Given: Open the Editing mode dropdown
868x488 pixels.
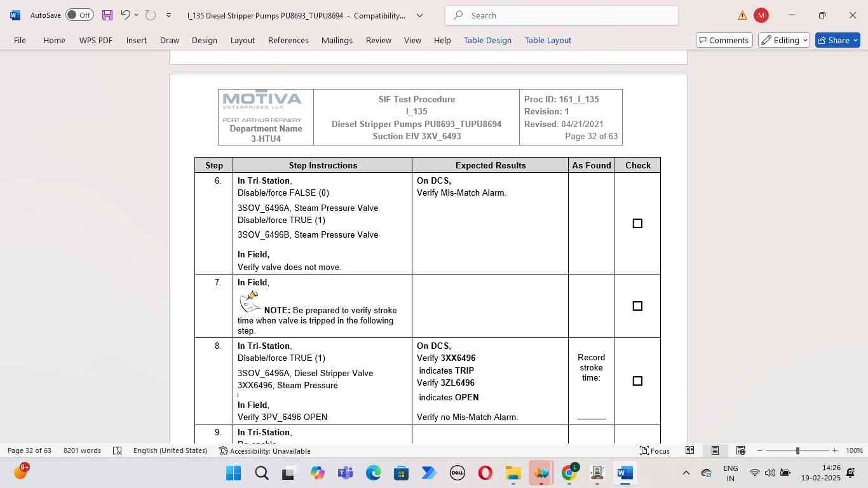Looking at the screenshot, I should point(784,40).
